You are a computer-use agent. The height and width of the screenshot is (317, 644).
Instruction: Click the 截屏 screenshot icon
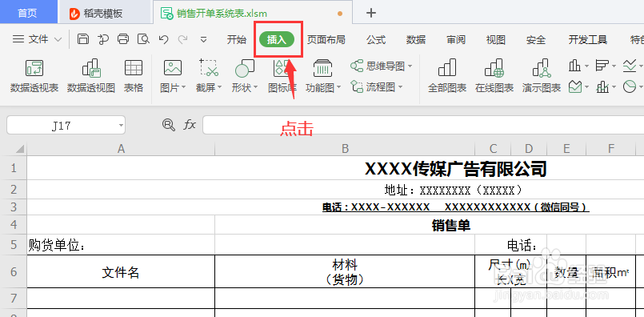(x=209, y=67)
